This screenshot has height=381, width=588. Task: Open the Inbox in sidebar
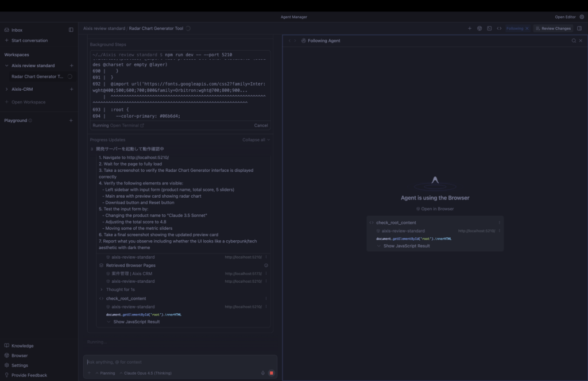[x=17, y=30]
